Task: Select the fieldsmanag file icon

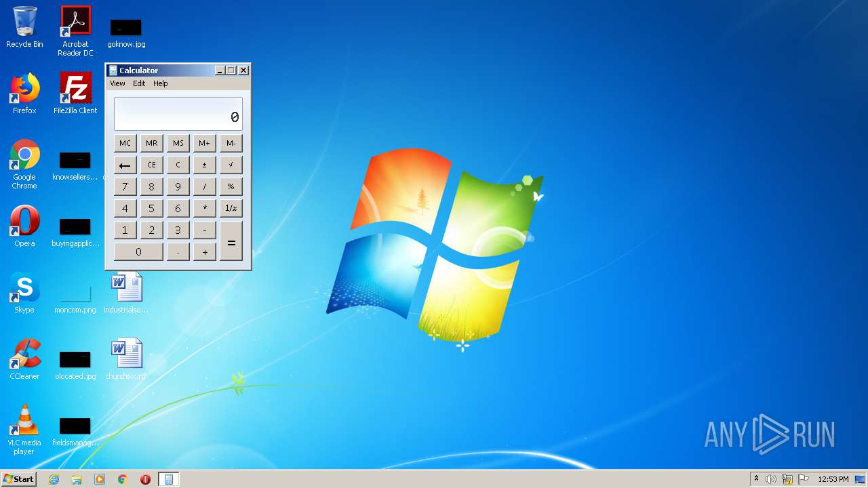Action: point(75,432)
